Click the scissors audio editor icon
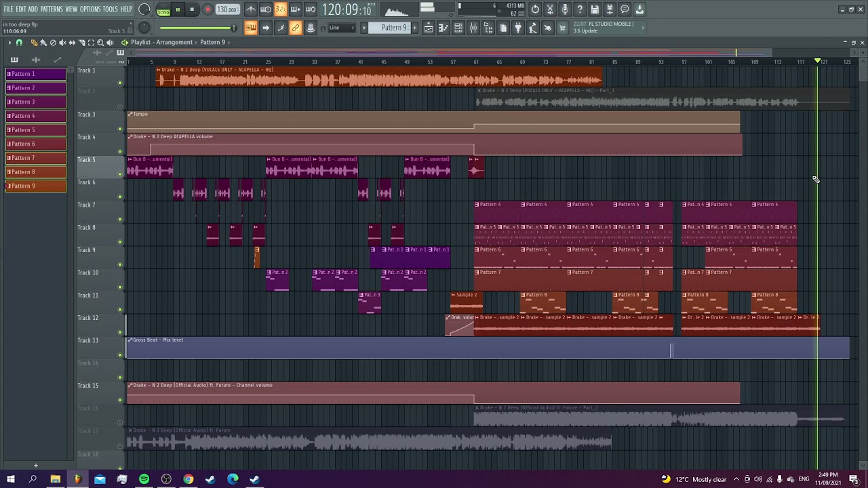Image resolution: width=868 pixels, height=488 pixels. 550,9
